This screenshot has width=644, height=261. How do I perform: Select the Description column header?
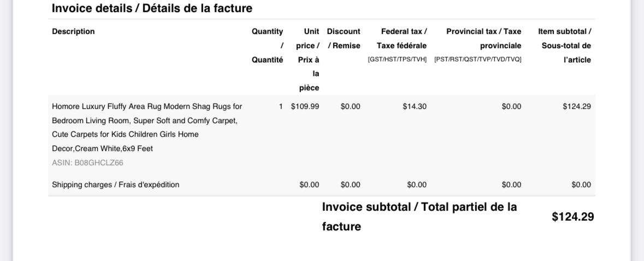(x=74, y=32)
